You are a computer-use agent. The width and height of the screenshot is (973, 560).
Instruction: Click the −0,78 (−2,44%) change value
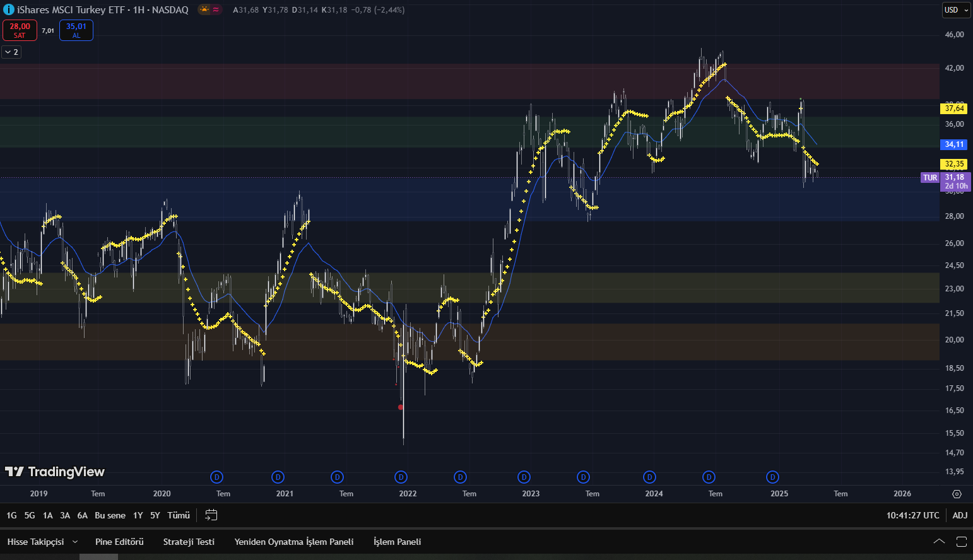pos(377,10)
